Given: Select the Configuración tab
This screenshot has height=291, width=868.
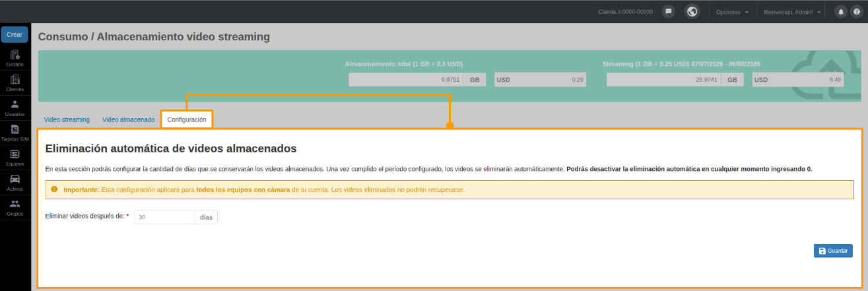Looking at the screenshot, I should pyautogui.click(x=187, y=119).
